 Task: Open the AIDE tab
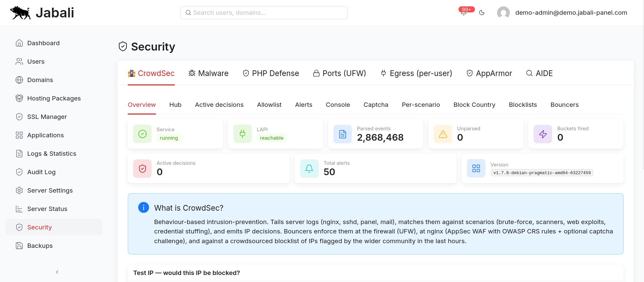tap(539, 73)
